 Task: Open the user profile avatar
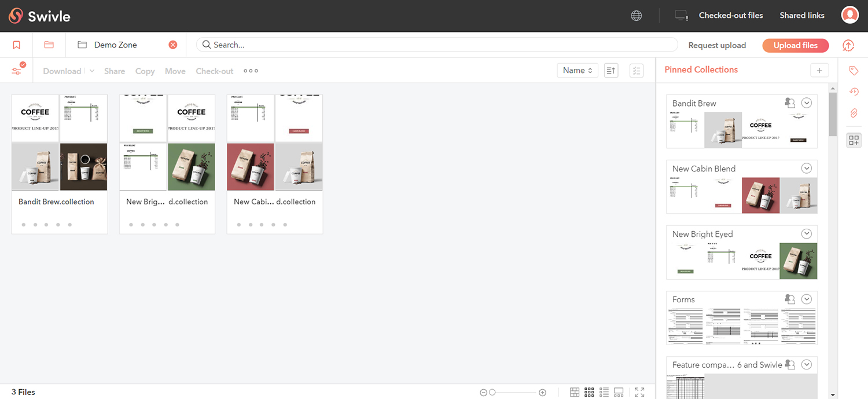(849, 16)
